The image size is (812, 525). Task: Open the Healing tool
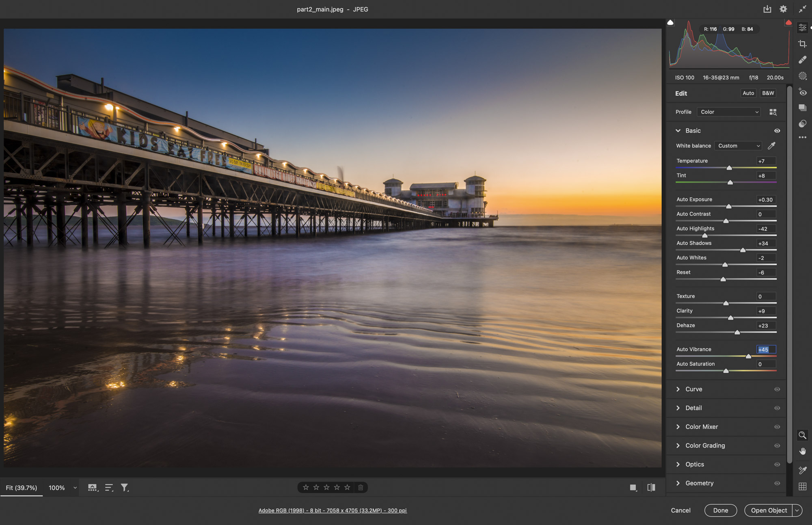pos(803,60)
